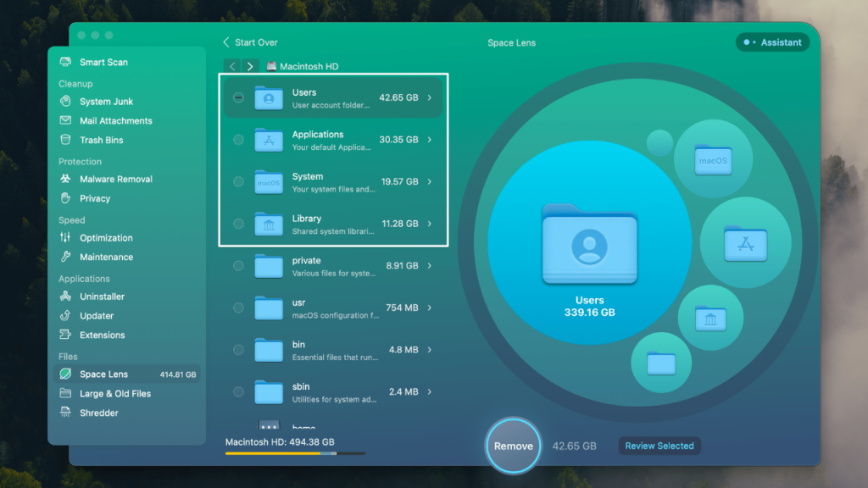Click the Macintosh HD storage usage bar
The image size is (868, 488).
[295, 454]
